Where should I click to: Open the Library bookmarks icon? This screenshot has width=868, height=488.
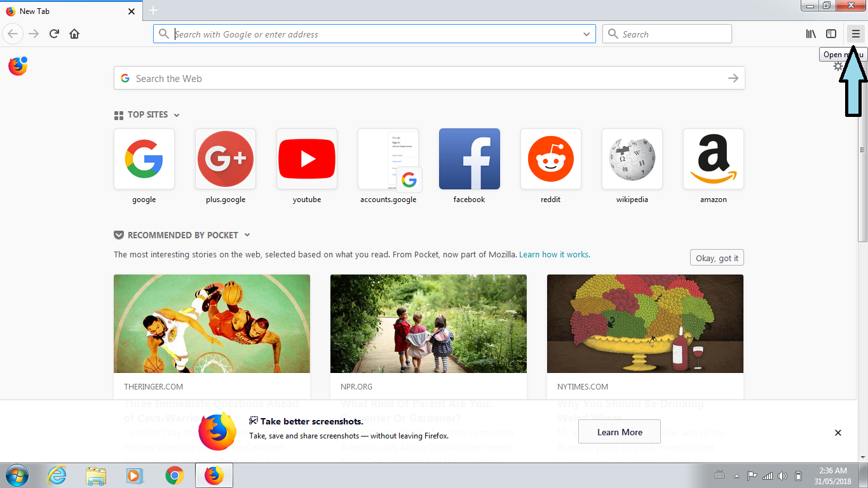point(811,34)
